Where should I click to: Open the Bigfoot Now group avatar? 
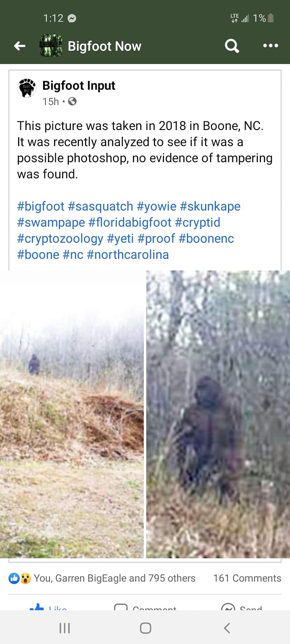[50, 46]
